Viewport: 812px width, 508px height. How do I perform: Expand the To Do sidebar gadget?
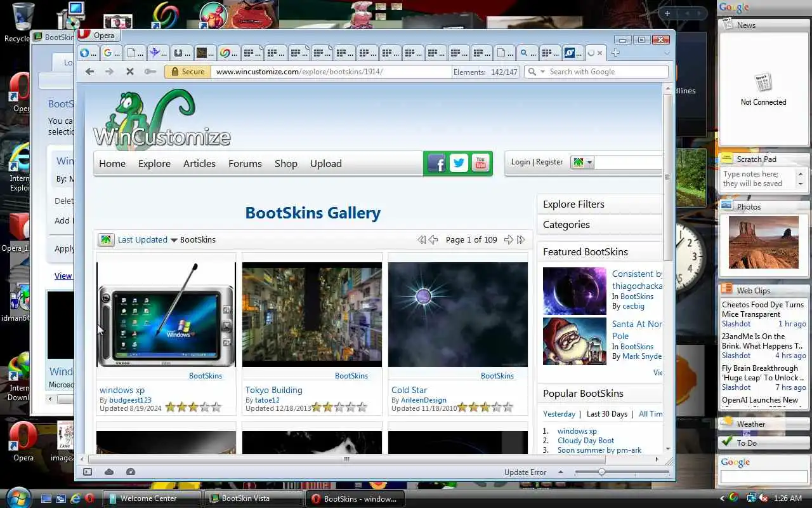click(x=764, y=443)
